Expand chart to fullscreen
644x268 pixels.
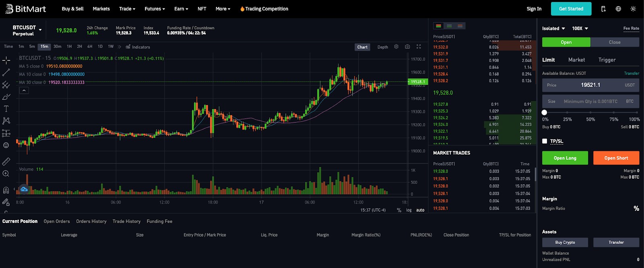click(419, 47)
